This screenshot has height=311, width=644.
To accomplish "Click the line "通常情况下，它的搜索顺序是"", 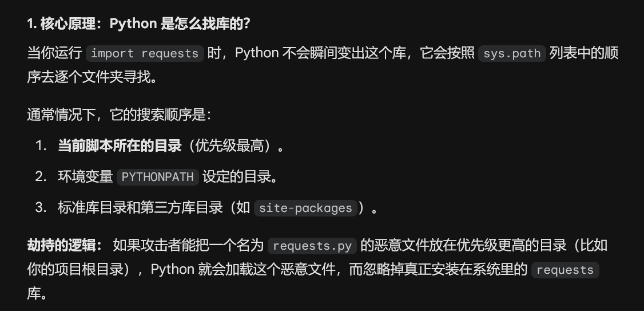I will coord(119,115).
